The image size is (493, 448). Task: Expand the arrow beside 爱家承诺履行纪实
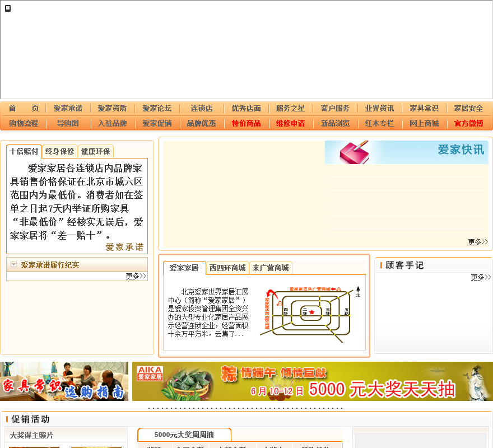coord(13,264)
